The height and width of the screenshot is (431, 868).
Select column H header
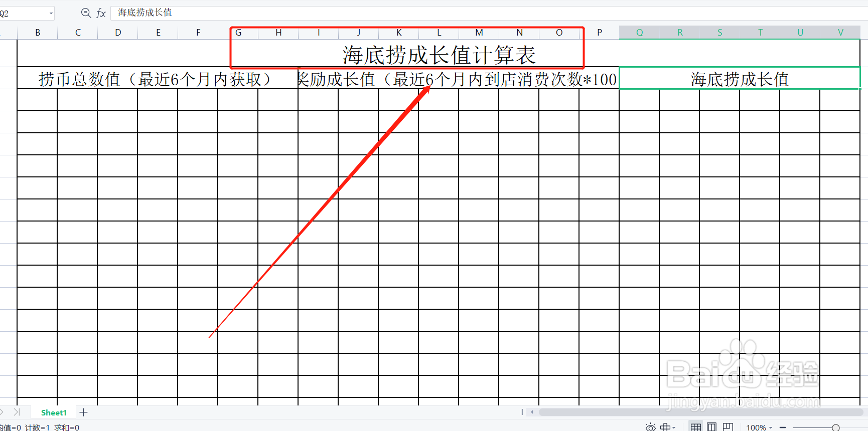click(x=278, y=33)
